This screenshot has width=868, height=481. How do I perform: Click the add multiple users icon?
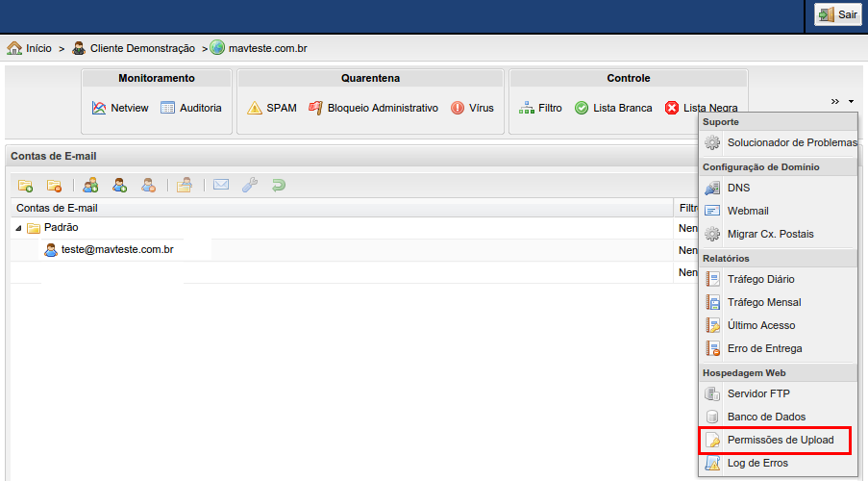[x=90, y=185]
